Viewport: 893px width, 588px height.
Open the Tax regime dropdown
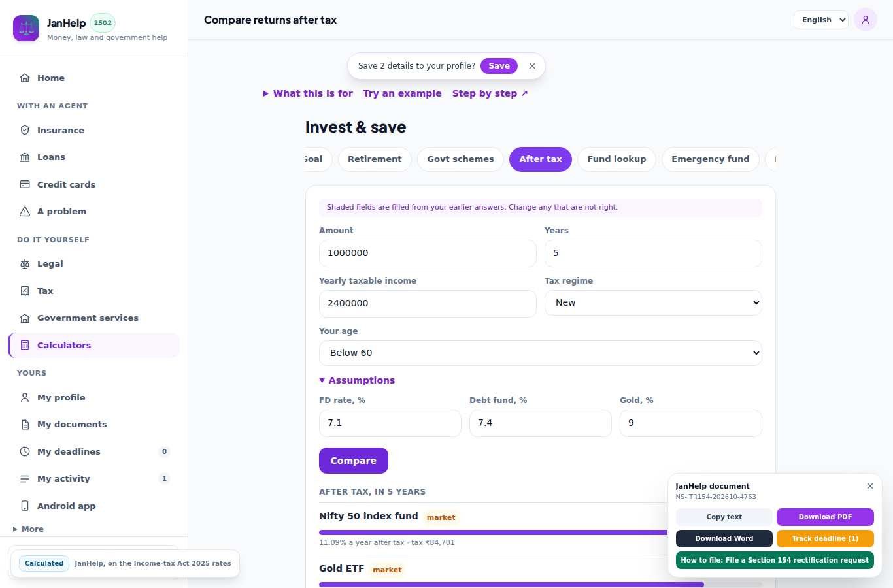[x=653, y=302]
